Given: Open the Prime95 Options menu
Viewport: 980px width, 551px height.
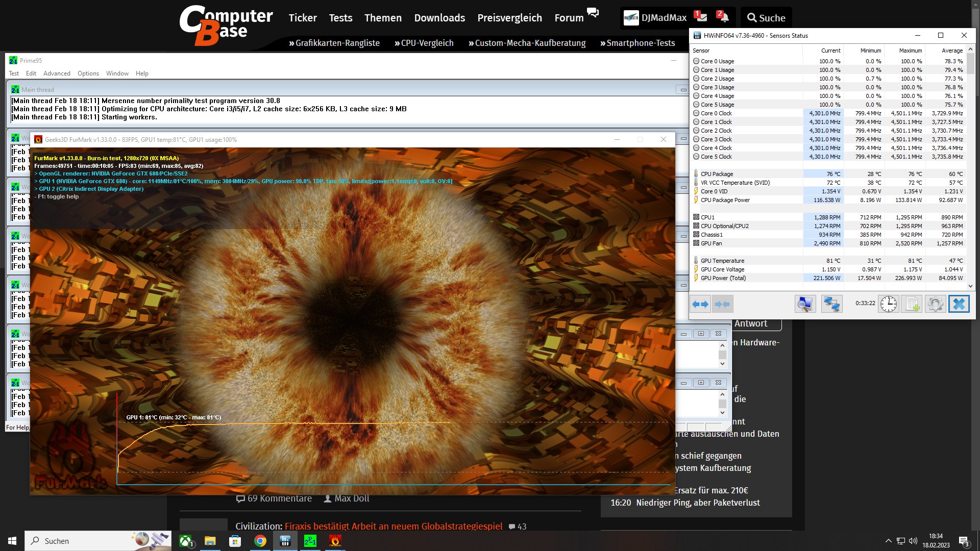Looking at the screenshot, I should point(88,73).
